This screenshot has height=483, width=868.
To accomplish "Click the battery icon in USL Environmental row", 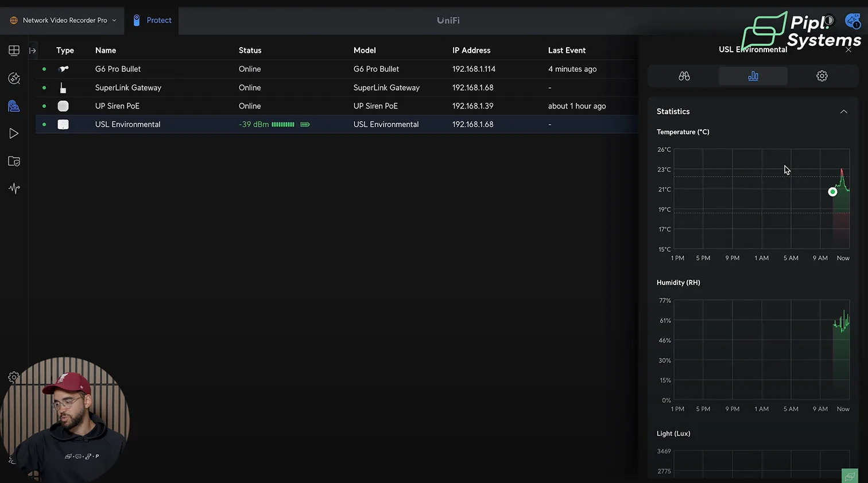I will 305,124.
